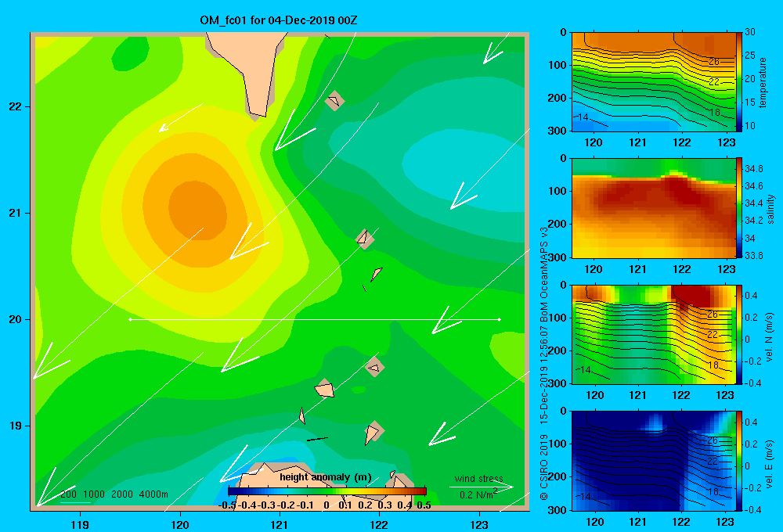This screenshot has height=532, width=783.
Task: Click the vel. E panel's color bar
Action: pos(739,461)
